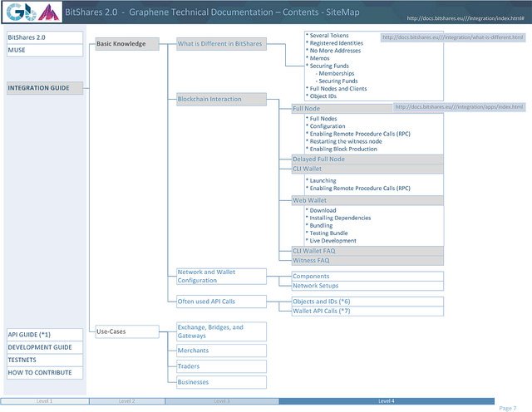Image resolution: width=532 pixels, height=412 pixels.
Task: Open API GUIDE (*1) section
Action: [x=45, y=335]
